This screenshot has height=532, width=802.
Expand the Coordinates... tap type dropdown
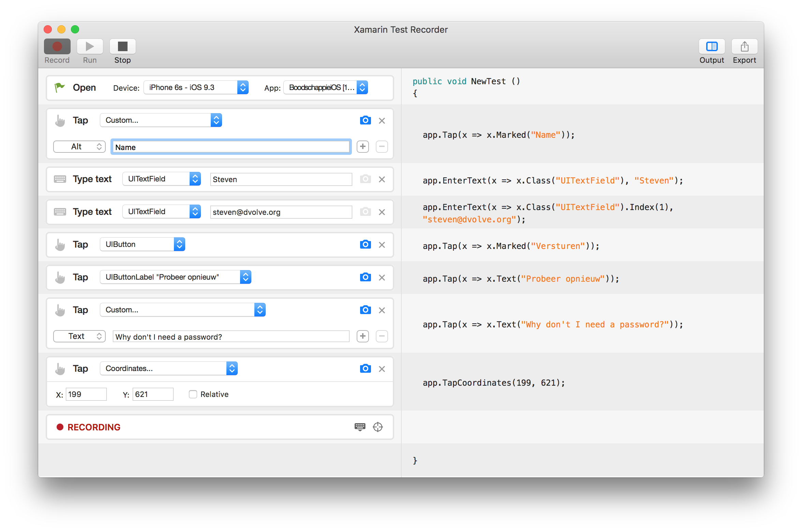pos(169,369)
